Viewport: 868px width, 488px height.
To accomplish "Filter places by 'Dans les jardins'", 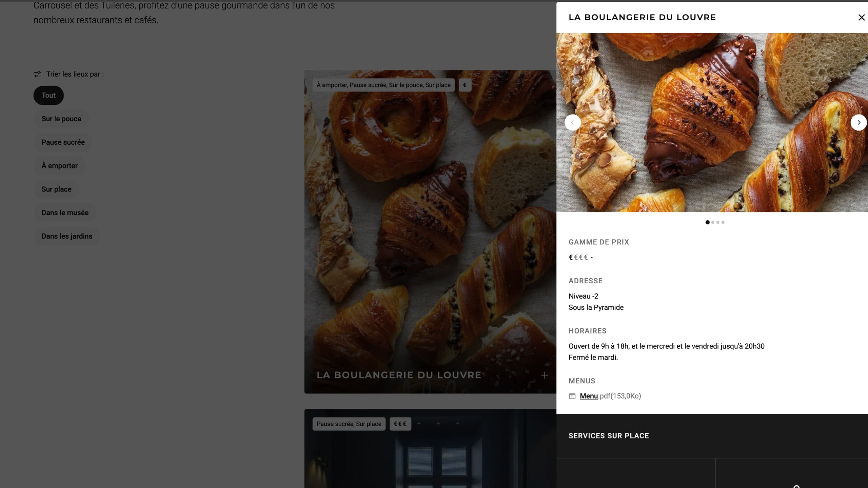I will [67, 236].
